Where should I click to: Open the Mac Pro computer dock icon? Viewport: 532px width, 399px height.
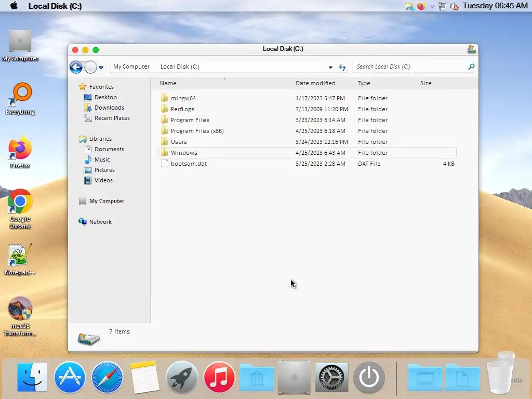point(294,377)
